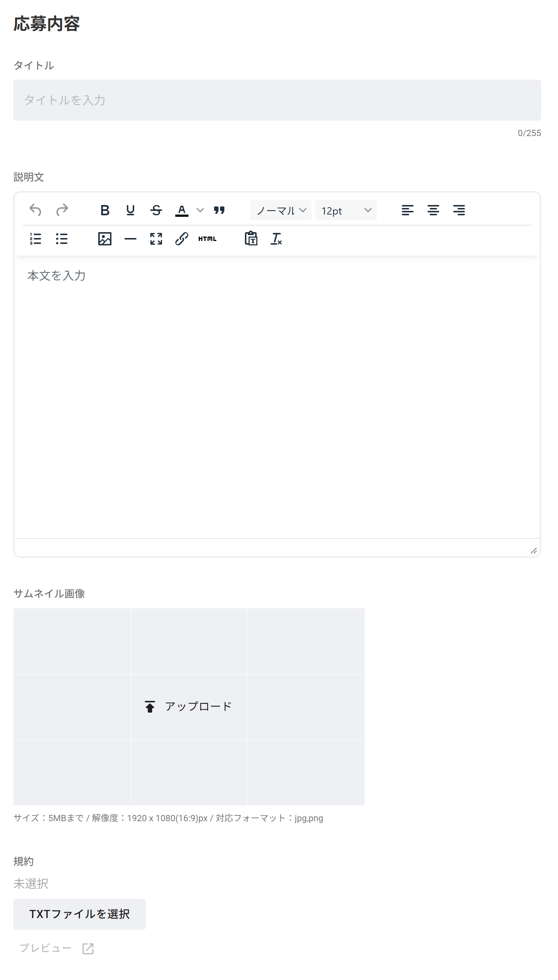Screen dimensions: 558x980
Task: Open the プレビュー link
Action: pyautogui.click(x=56, y=948)
